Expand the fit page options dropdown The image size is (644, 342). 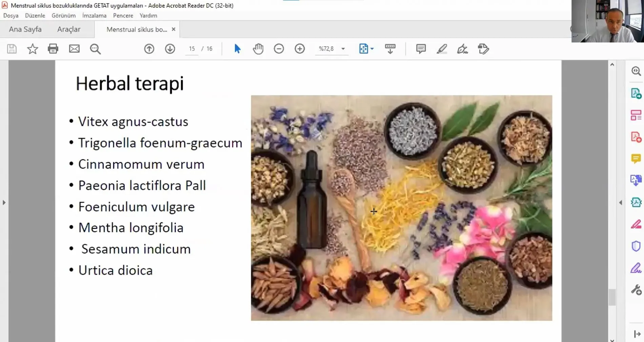[372, 49]
